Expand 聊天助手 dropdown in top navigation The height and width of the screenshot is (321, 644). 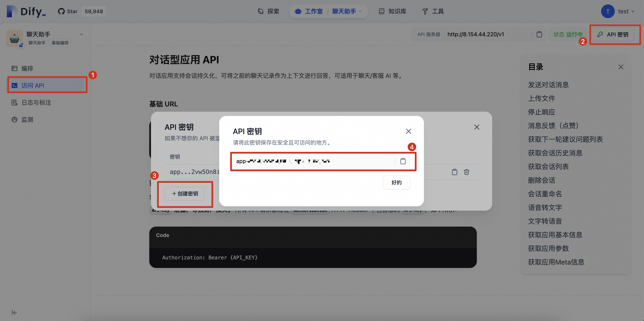(360, 11)
